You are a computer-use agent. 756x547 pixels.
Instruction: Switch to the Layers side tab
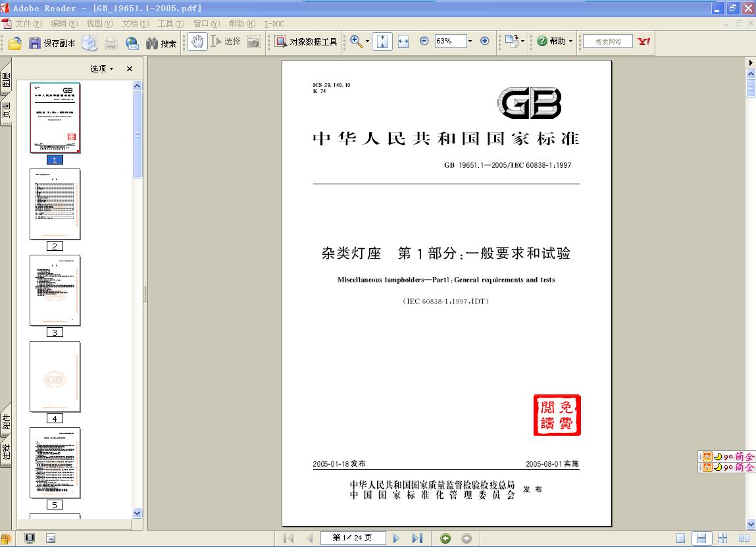point(6,78)
